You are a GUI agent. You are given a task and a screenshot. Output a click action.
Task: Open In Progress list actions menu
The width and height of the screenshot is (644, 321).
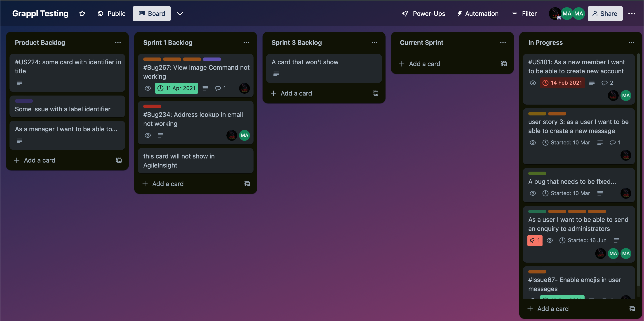click(x=631, y=43)
